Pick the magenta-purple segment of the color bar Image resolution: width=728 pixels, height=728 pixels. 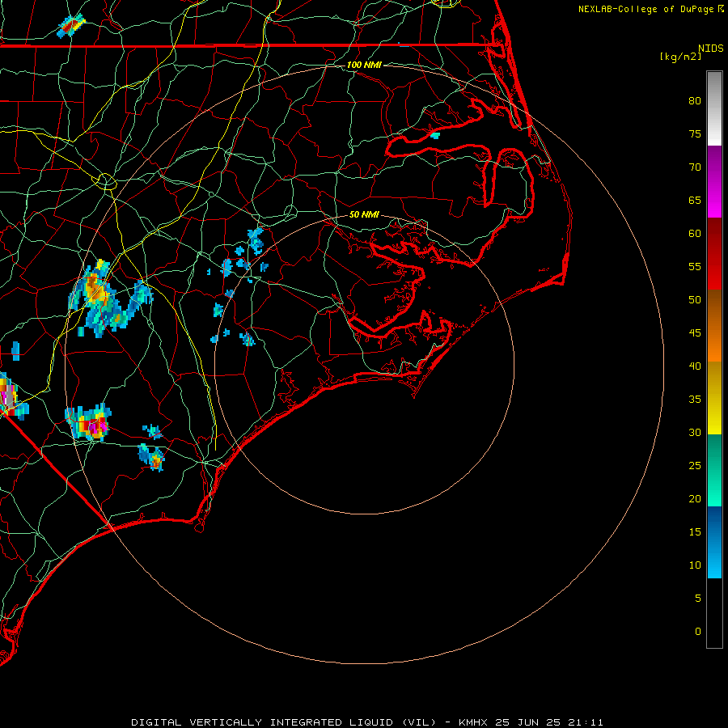click(714, 181)
